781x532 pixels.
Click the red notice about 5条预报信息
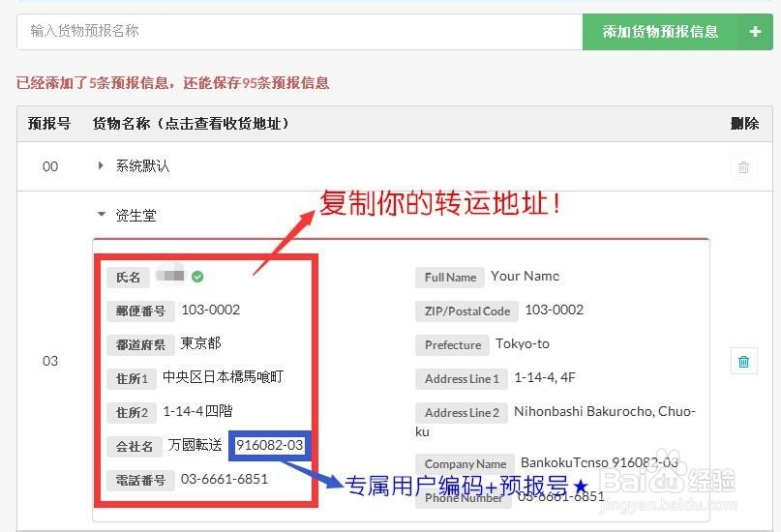(x=172, y=82)
